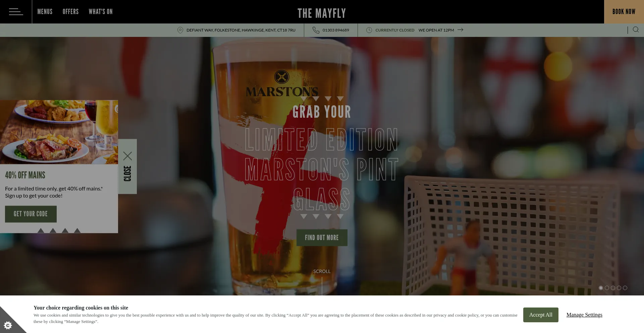644x333 pixels.
Task: Click the location pin icon
Action: (x=180, y=30)
